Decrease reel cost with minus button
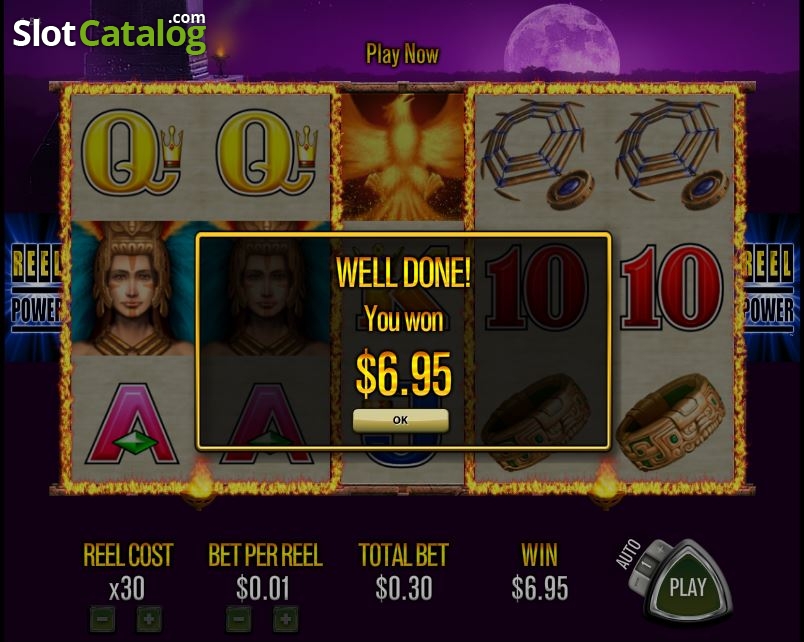Screen dimensions: 804x642 click(103, 619)
